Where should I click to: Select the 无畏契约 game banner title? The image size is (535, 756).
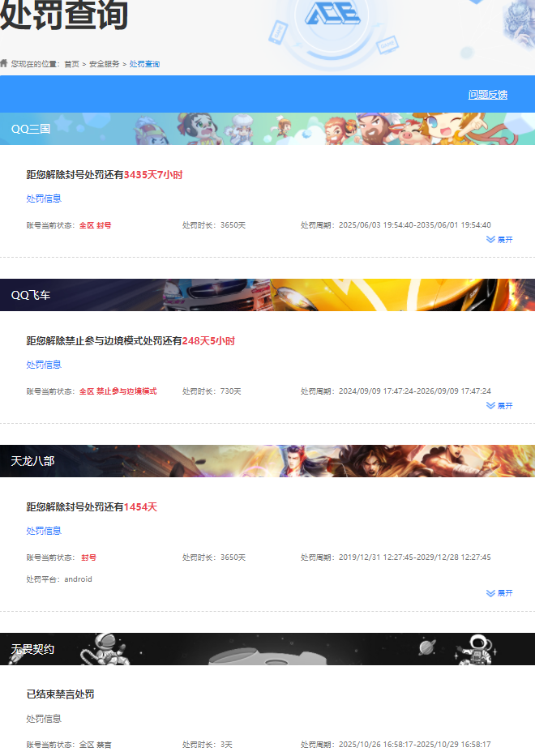point(32,649)
